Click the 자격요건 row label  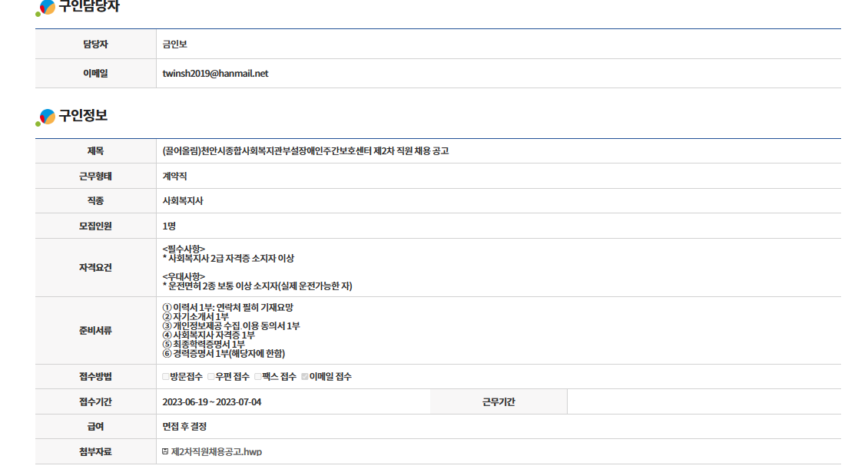click(x=95, y=267)
